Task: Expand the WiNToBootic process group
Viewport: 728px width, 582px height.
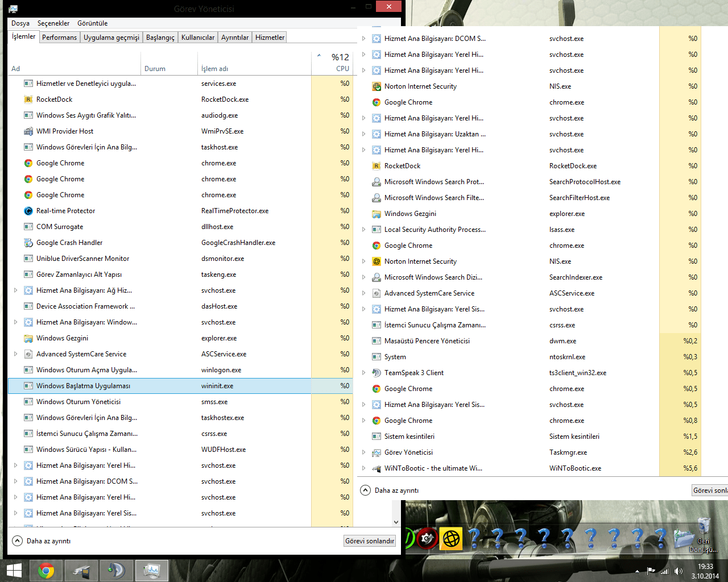Action: [364, 468]
